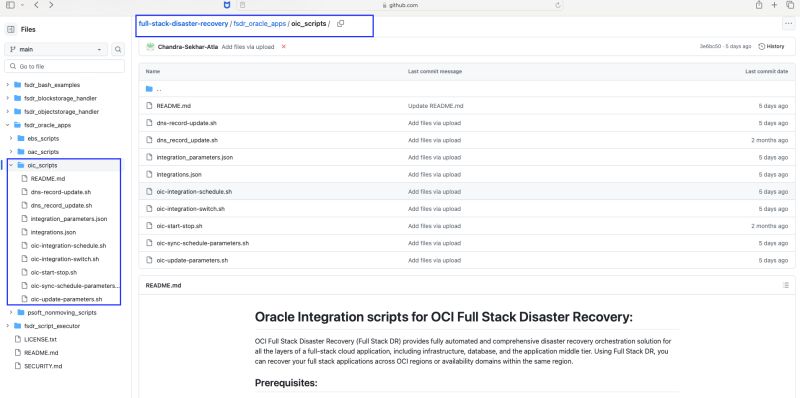The image size is (800, 398).
Task: Open LICENSE.txt in the file tree
Action: (x=40, y=339)
